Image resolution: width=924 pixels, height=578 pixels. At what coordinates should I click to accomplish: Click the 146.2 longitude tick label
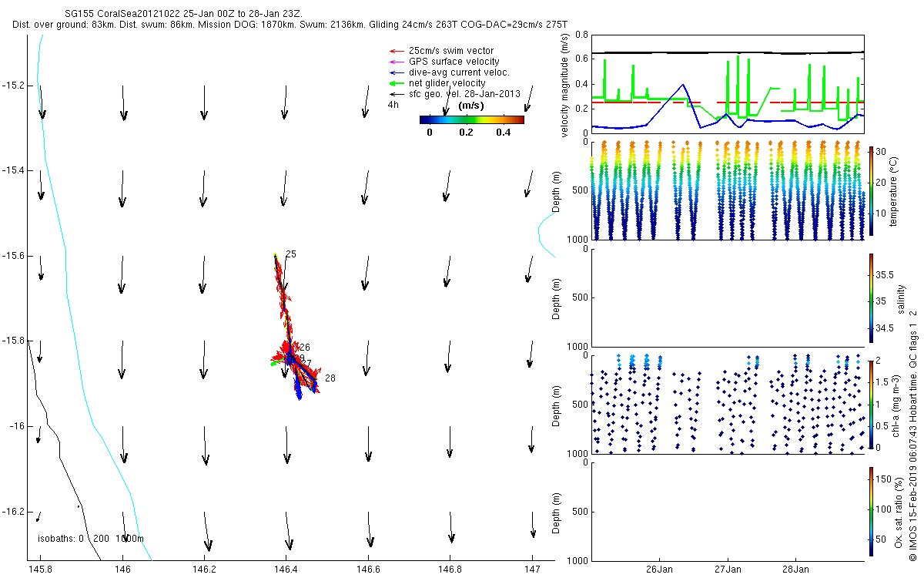click(x=204, y=569)
